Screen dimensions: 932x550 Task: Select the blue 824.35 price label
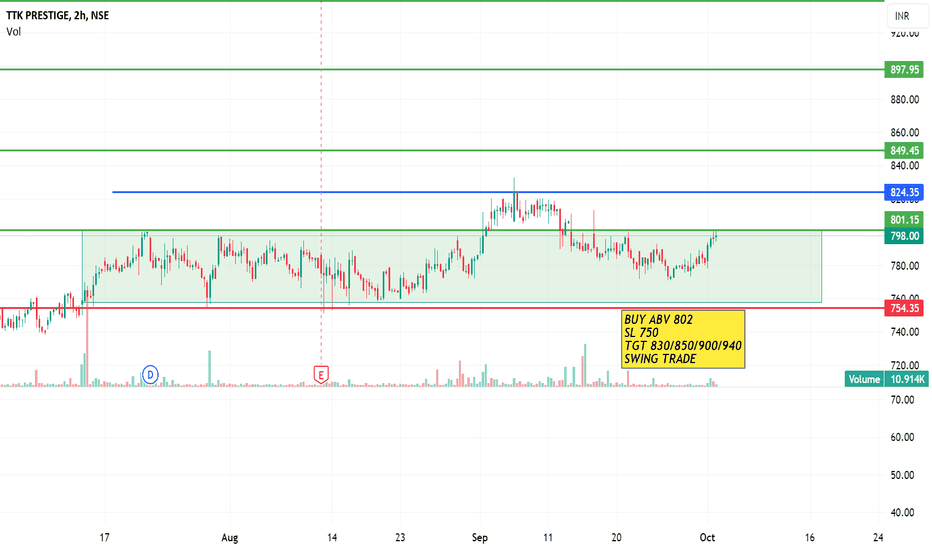[904, 192]
